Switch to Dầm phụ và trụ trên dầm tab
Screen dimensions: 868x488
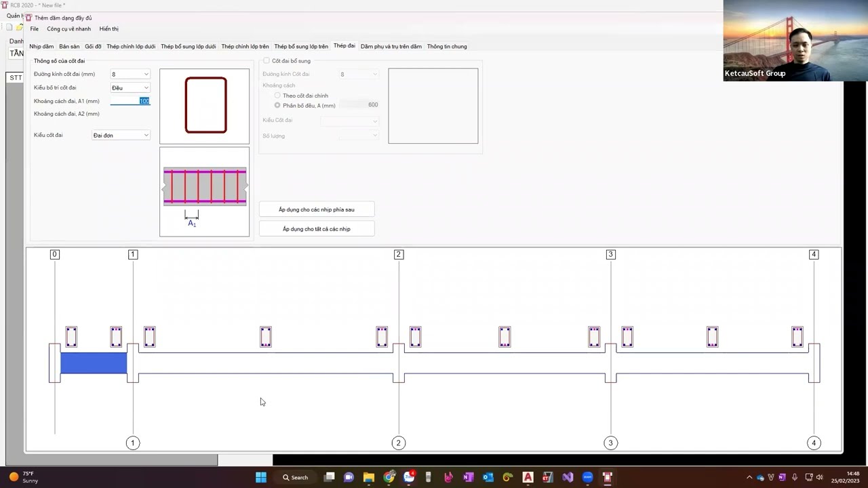click(x=391, y=46)
